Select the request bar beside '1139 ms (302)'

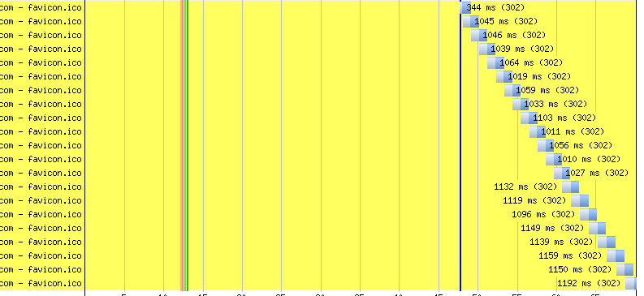[606, 242]
